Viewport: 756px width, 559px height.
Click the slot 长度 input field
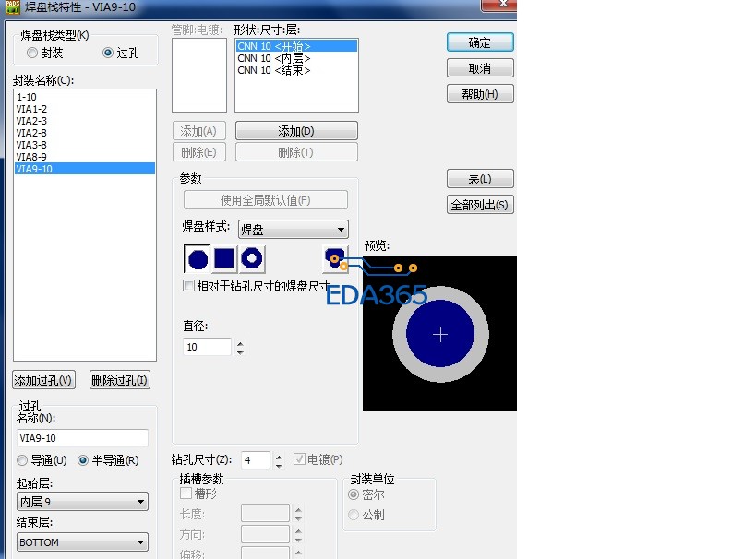click(x=265, y=513)
